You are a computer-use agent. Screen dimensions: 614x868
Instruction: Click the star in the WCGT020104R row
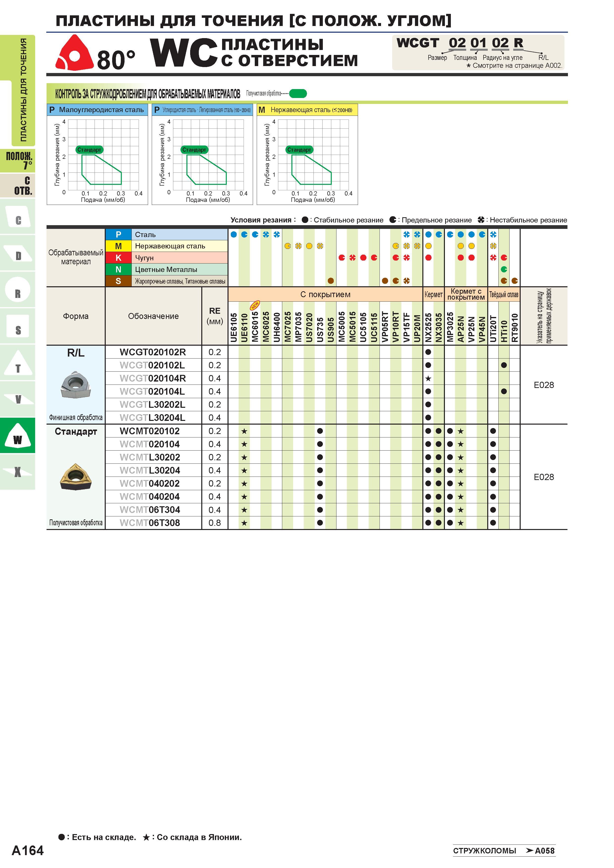point(428,378)
